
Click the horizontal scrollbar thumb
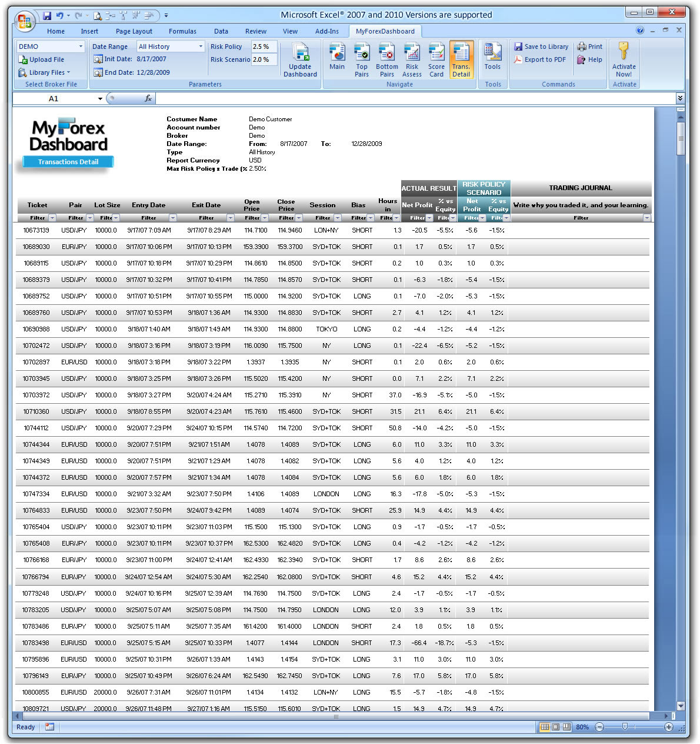click(336, 716)
